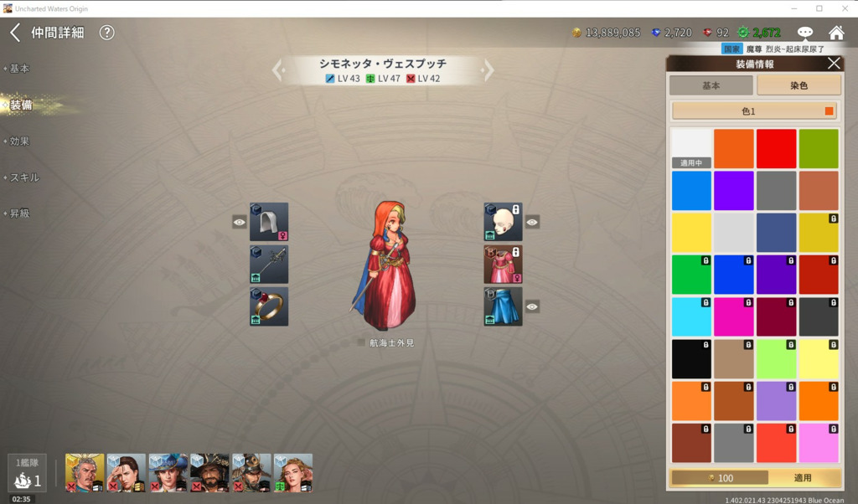
Task: Click the 100 coin cost button
Action: tap(720, 478)
